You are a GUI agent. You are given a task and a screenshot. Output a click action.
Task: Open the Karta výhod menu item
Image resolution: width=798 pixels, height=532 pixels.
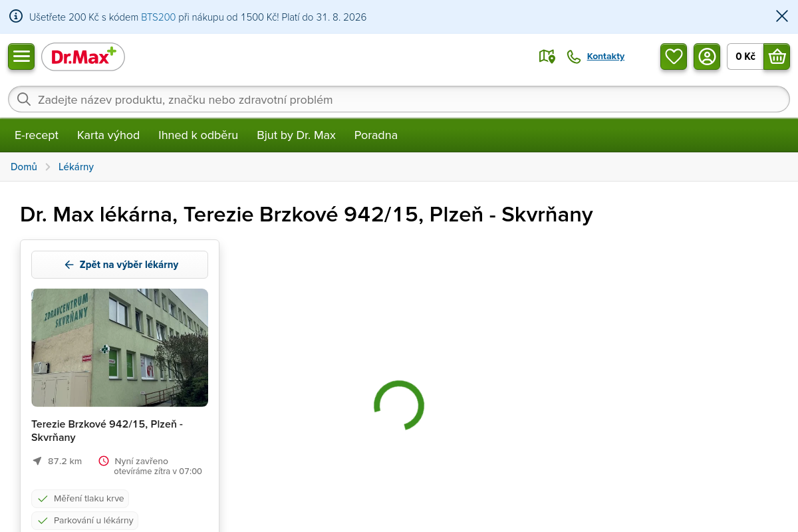point(108,135)
